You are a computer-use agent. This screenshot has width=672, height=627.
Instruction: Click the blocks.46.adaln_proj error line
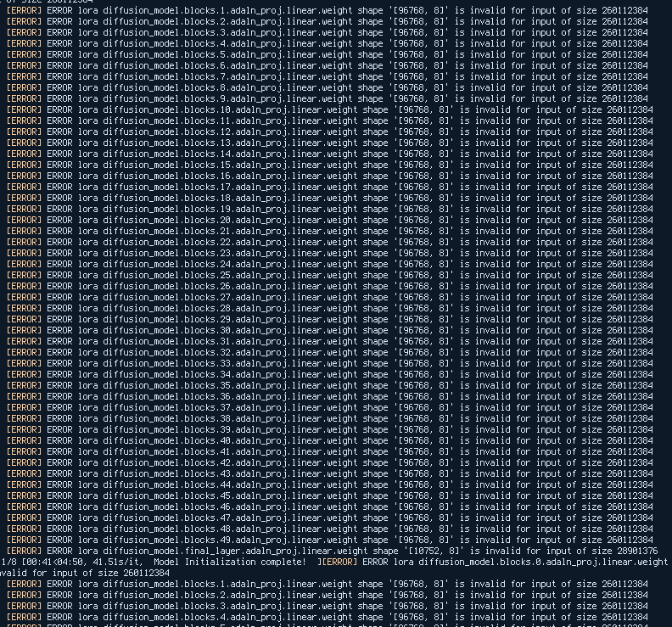coord(329,507)
